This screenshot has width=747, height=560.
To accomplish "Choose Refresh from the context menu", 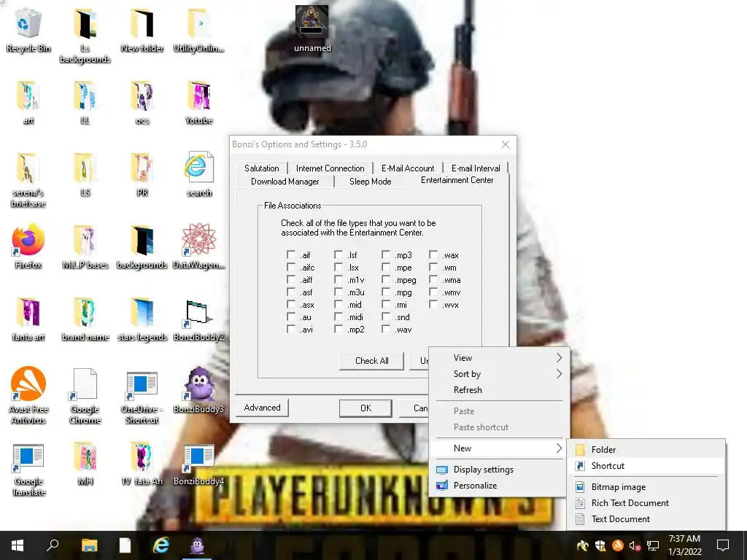I will [499, 390].
